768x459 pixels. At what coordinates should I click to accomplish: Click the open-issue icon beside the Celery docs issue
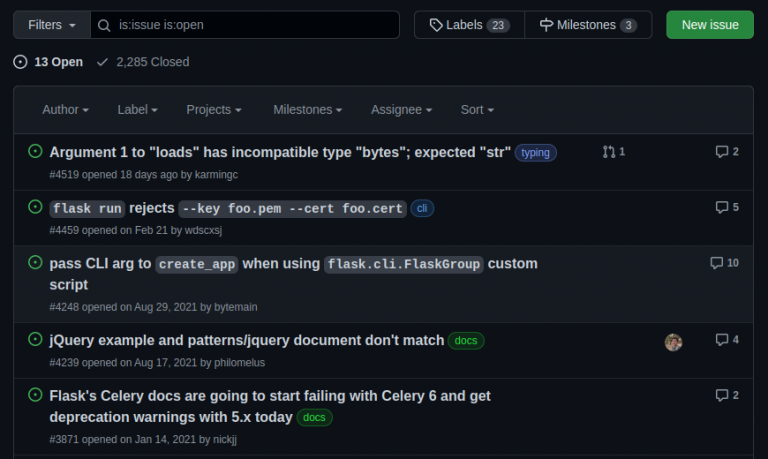point(35,395)
